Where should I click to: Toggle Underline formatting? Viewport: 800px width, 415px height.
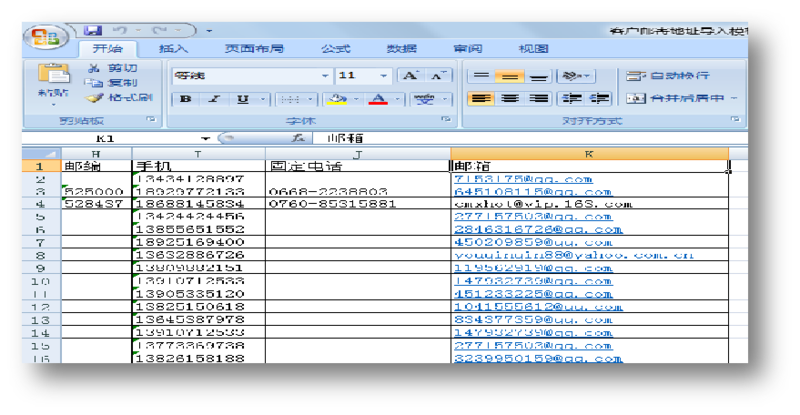pos(243,99)
